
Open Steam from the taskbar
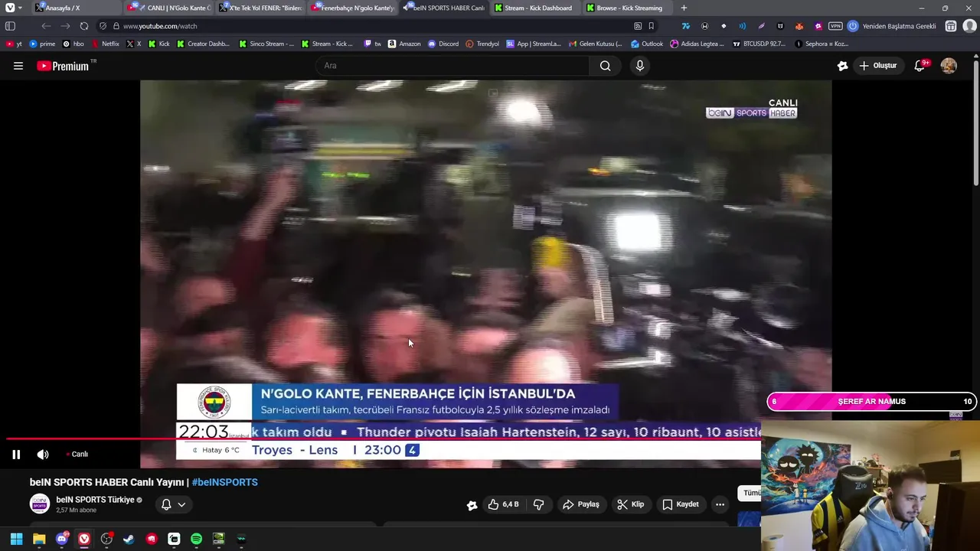(129, 539)
